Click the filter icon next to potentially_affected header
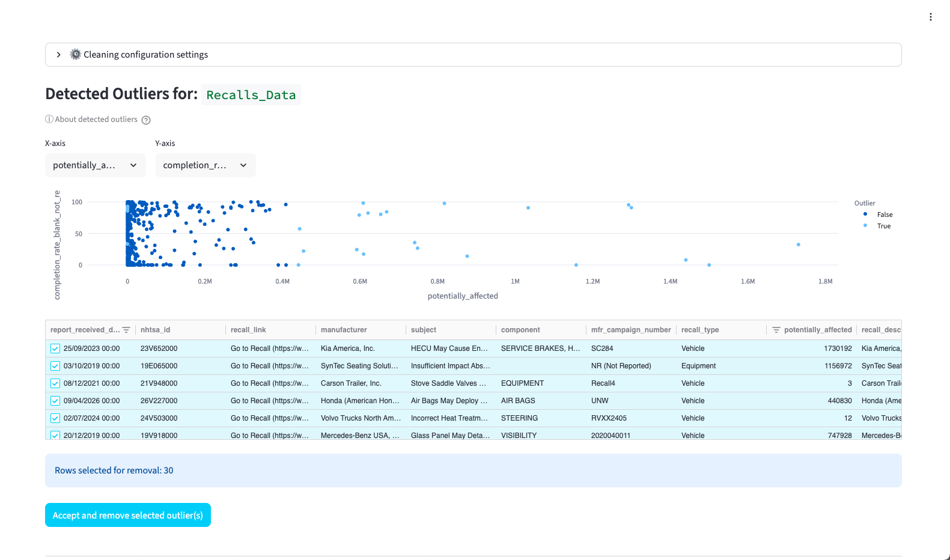 click(776, 330)
